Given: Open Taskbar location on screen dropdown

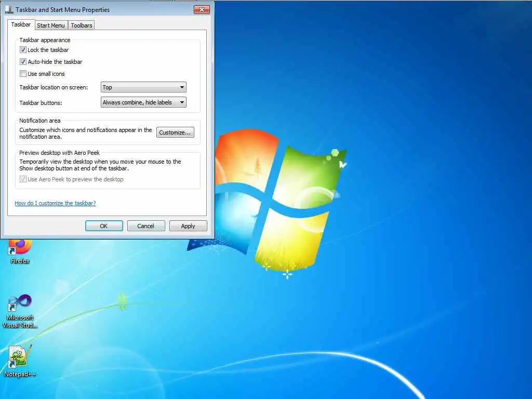Looking at the screenshot, I should click(x=143, y=87).
